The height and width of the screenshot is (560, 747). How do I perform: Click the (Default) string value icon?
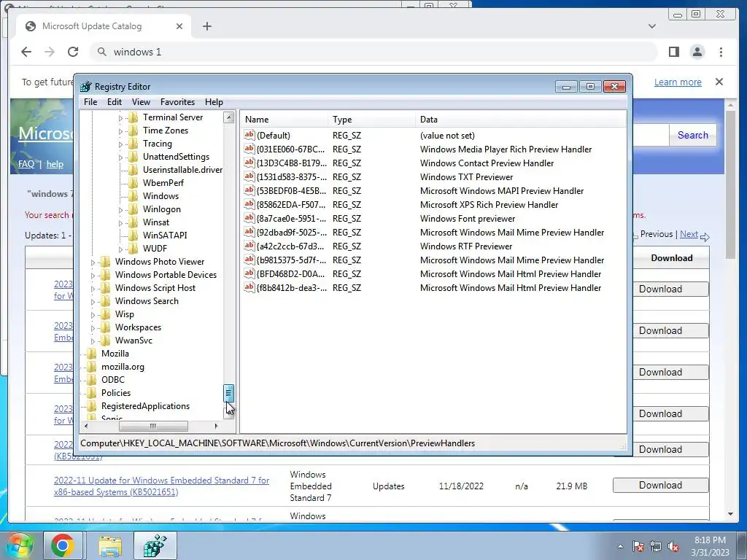coord(249,135)
